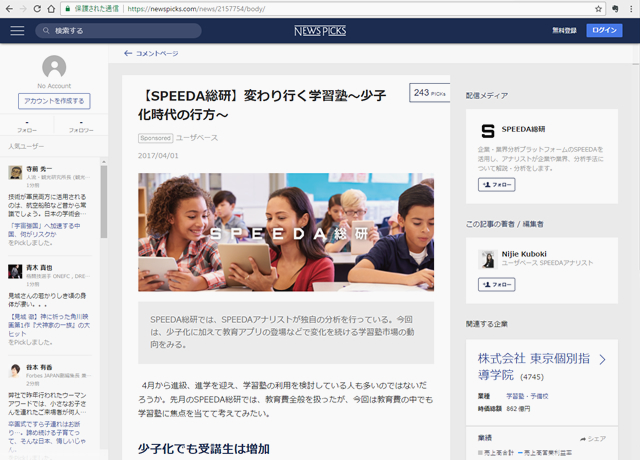
Task: Click the SPEEDA総研 logo icon
Action: (488, 130)
